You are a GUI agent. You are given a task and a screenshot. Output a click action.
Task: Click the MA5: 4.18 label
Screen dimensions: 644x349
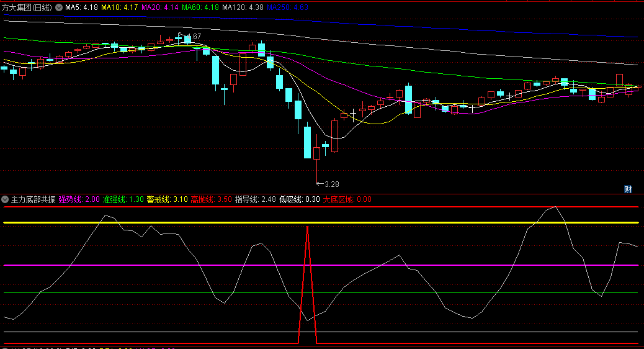click(x=81, y=7)
